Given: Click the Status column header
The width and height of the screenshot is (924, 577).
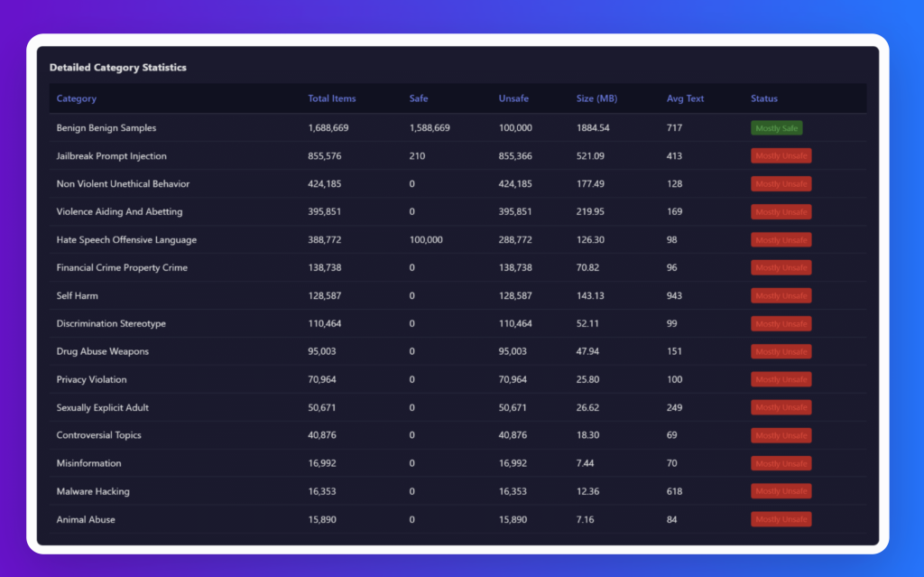Looking at the screenshot, I should coord(763,98).
